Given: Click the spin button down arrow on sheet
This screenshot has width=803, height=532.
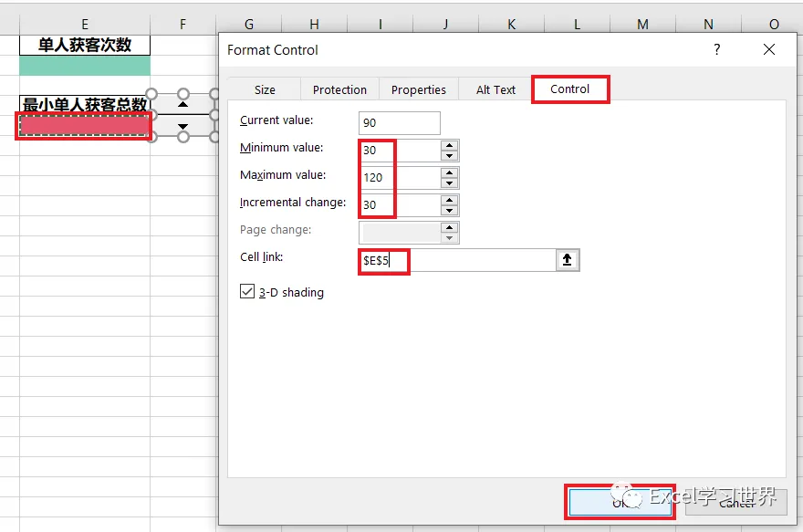Looking at the screenshot, I should [x=182, y=127].
